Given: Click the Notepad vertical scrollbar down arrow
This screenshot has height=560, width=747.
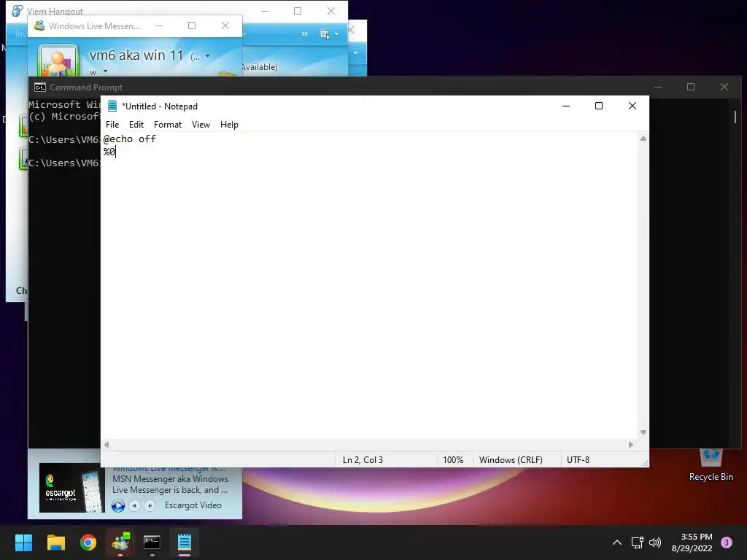Looking at the screenshot, I should click(643, 432).
